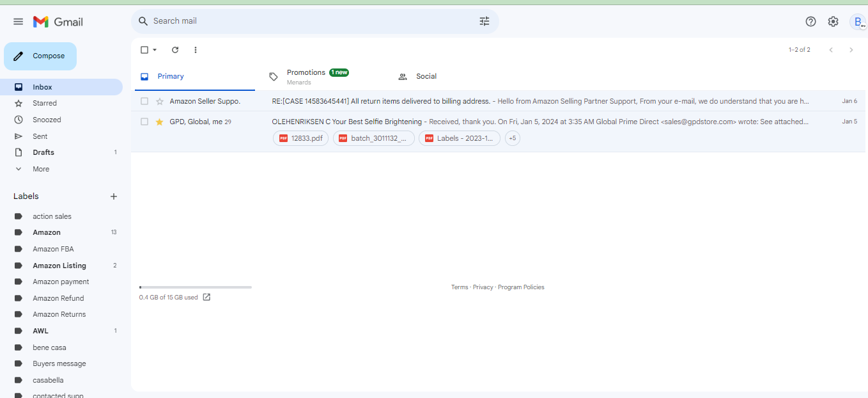Click the 1–2 of 2 page count
Viewport: 868px width, 398px height.
tap(800, 50)
